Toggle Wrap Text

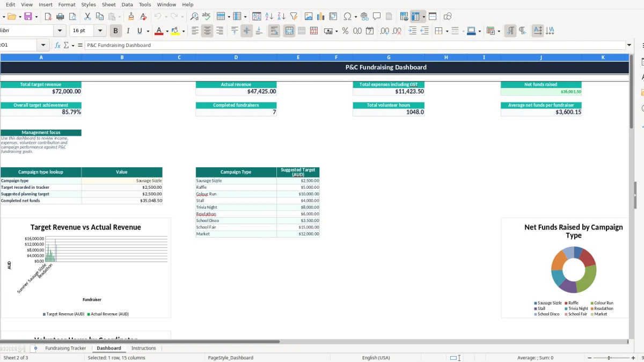(x=274, y=31)
